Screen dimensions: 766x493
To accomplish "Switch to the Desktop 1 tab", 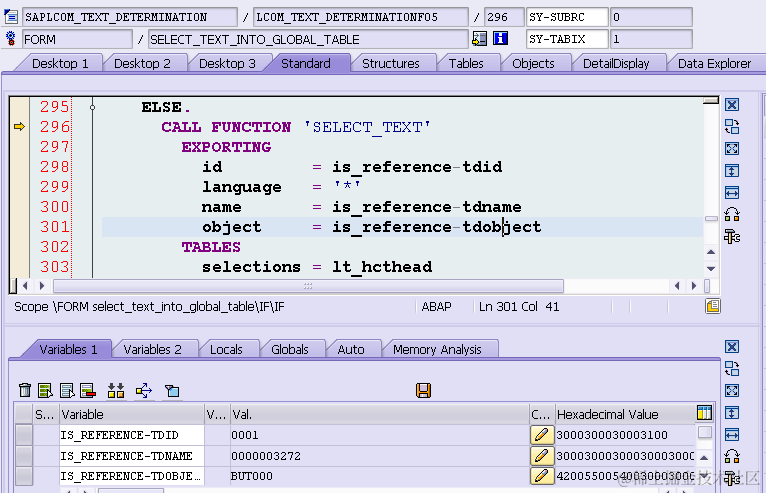I will pyautogui.click(x=60, y=64).
